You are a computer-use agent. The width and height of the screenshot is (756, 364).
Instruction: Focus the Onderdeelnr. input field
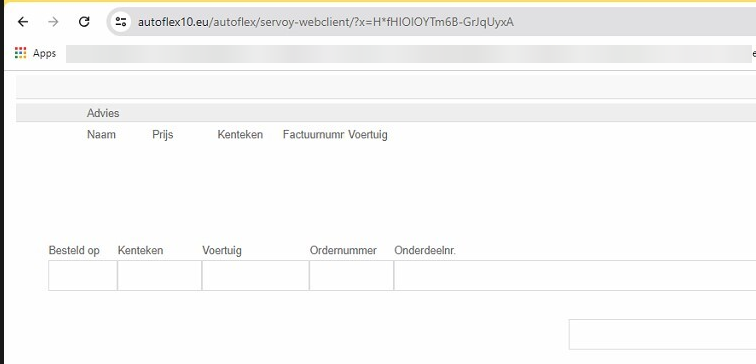click(575, 275)
